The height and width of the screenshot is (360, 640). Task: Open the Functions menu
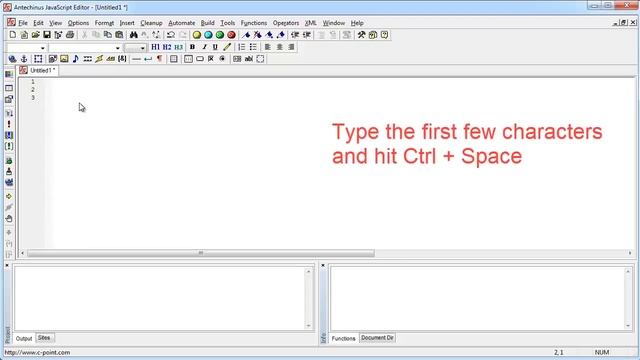coord(253,23)
